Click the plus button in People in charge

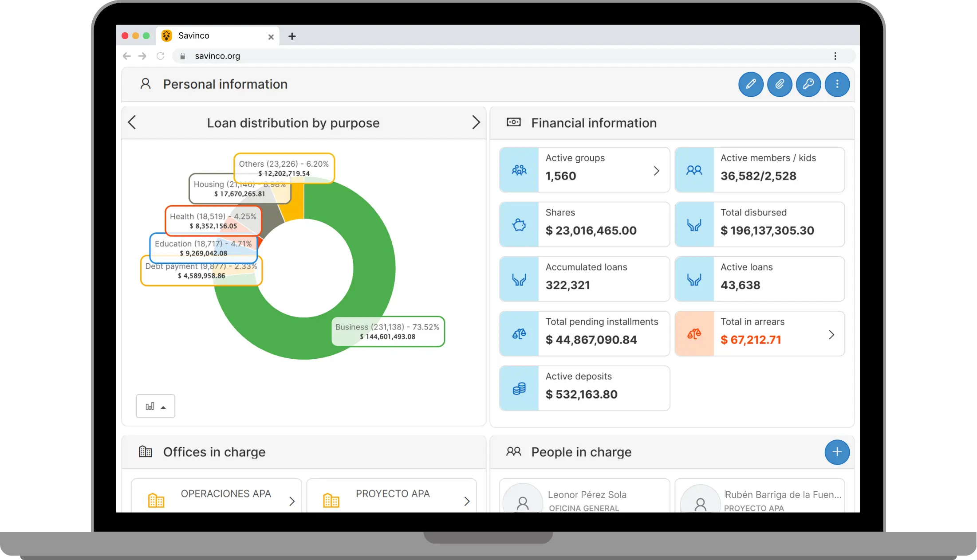(837, 452)
